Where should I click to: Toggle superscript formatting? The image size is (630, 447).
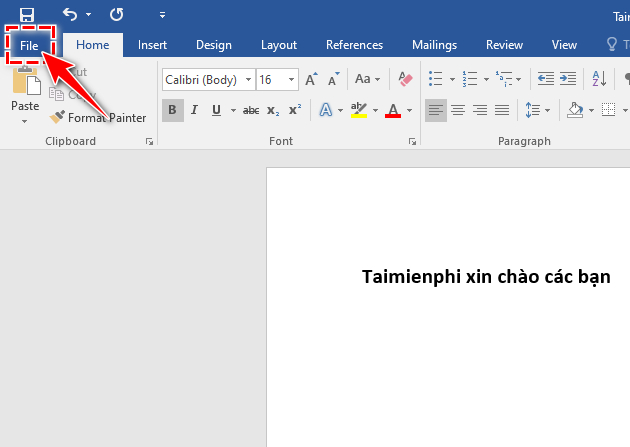click(x=295, y=110)
